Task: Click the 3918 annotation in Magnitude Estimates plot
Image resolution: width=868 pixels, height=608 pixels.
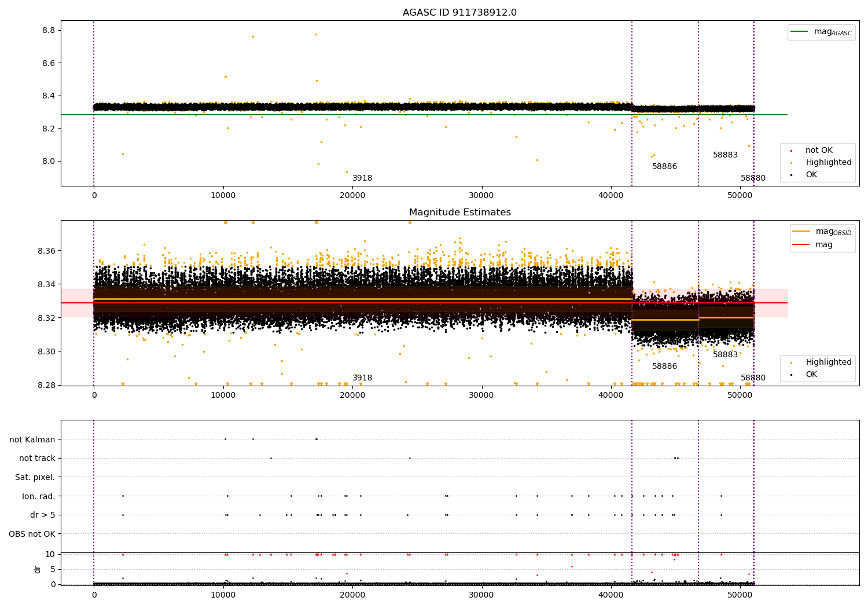Action: 362,378
